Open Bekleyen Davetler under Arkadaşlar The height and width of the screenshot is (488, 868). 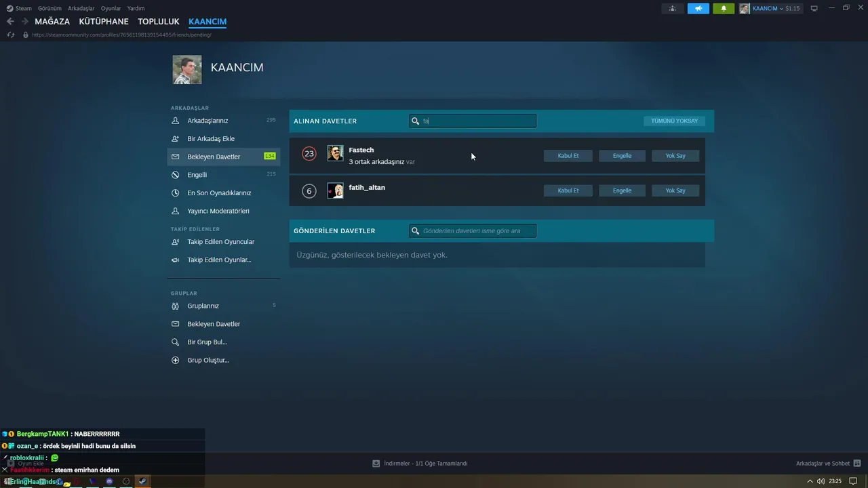(x=223, y=157)
